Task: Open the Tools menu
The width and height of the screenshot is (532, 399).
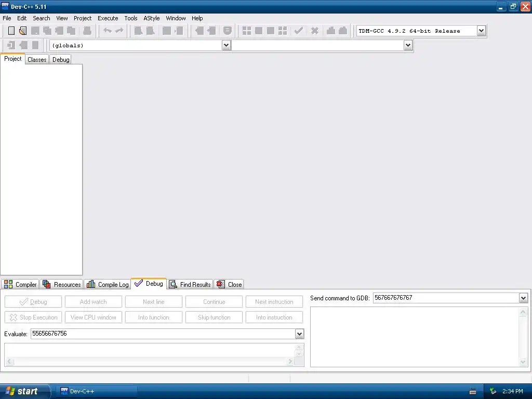Action: coord(130,18)
